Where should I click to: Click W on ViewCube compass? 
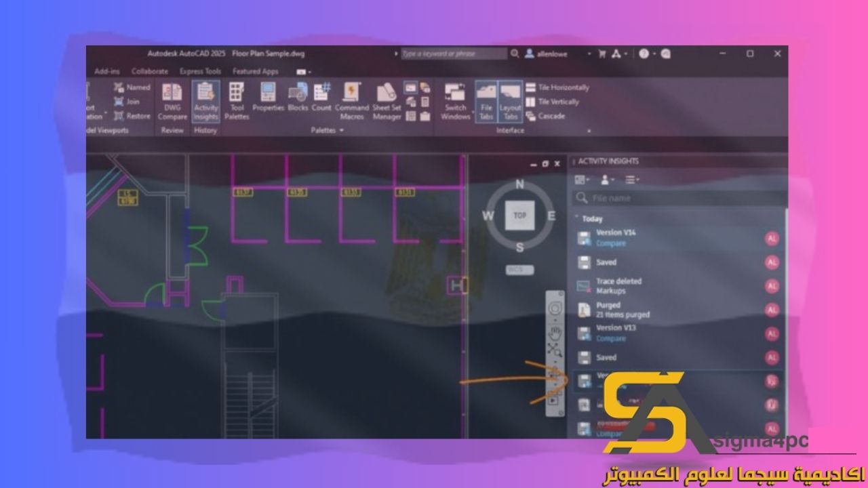(488, 216)
